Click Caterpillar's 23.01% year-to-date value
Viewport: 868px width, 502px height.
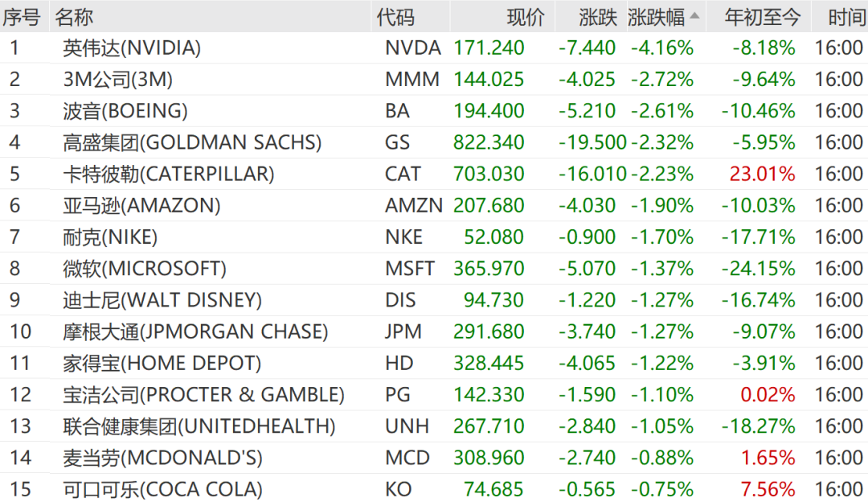point(764,174)
